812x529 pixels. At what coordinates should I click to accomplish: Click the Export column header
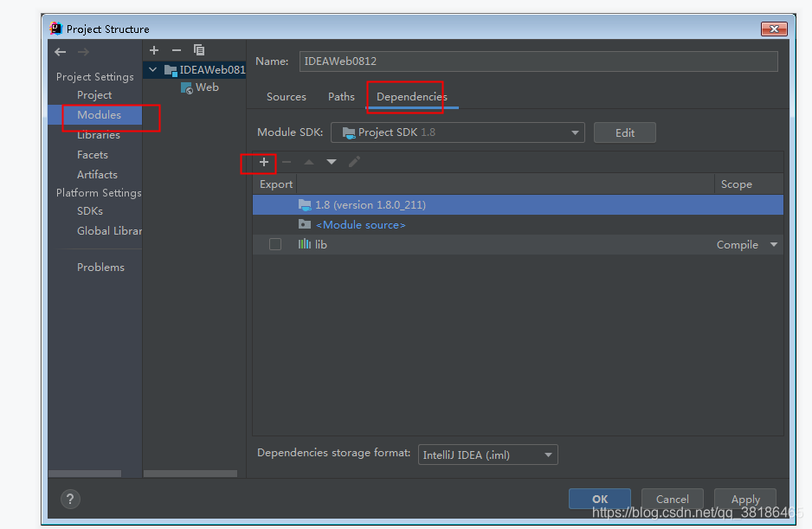click(x=275, y=184)
